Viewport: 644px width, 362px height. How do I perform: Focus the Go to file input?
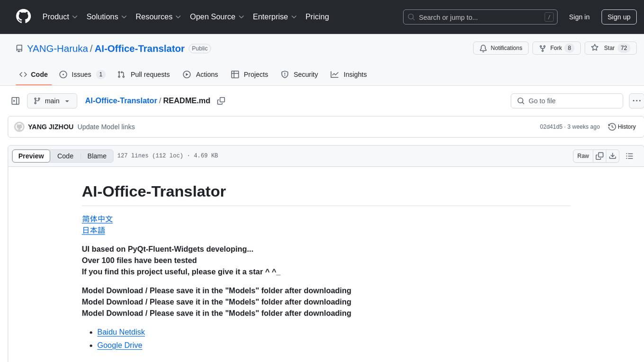567,101
